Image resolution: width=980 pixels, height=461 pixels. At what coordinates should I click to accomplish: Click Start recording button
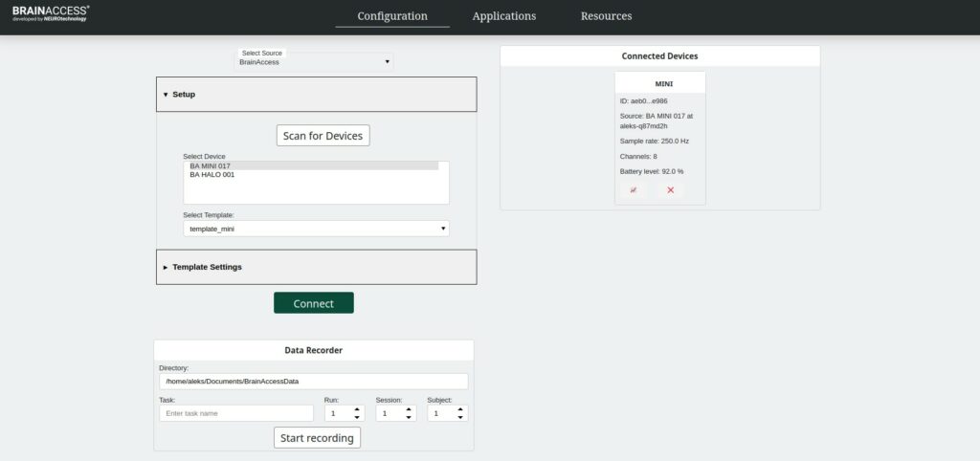pos(317,438)
